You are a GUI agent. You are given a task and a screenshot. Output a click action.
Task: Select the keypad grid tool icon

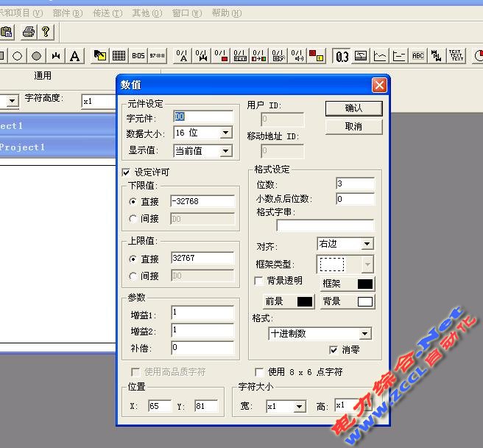pos(119,55)
